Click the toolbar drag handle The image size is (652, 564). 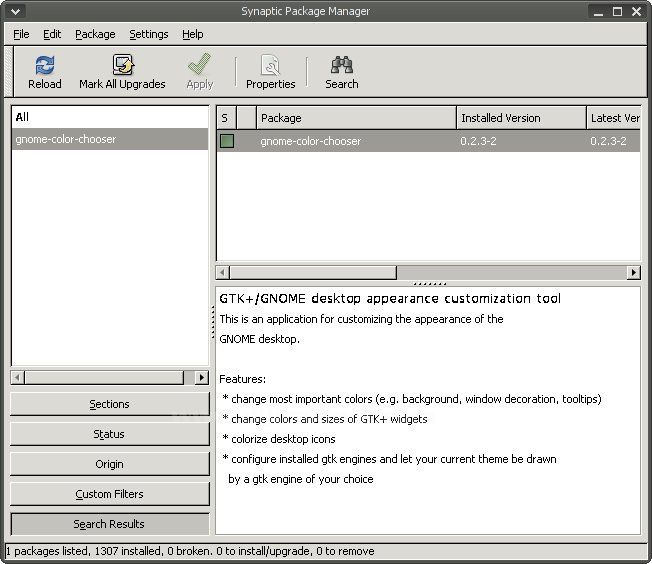coord(8,72)
